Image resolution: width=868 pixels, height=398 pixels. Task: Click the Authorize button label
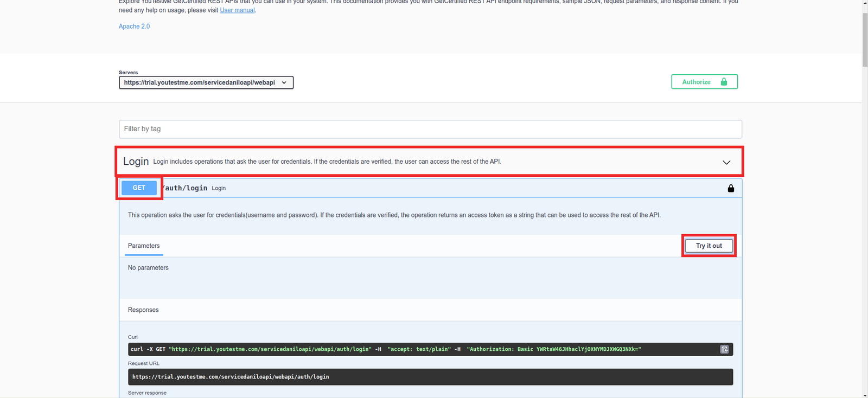696,82
